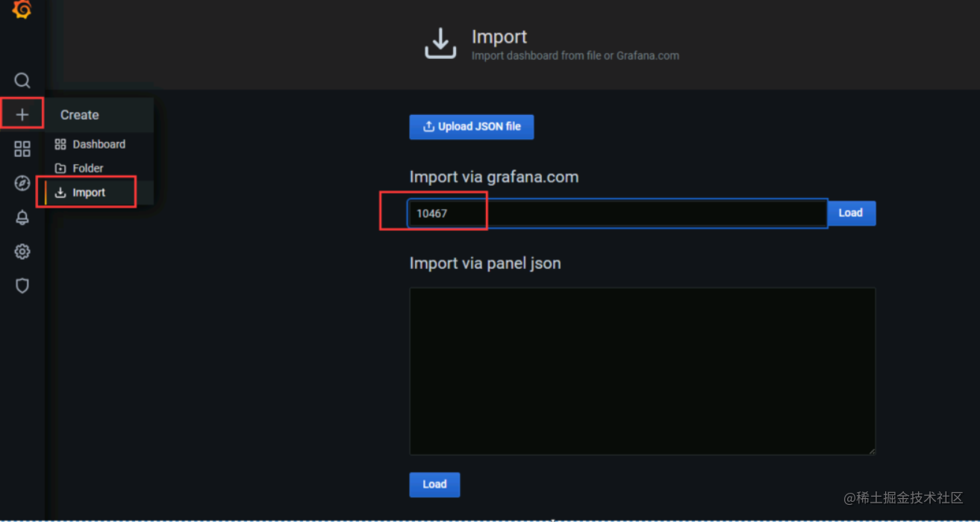Open the Create plus menu

[22, 114]
